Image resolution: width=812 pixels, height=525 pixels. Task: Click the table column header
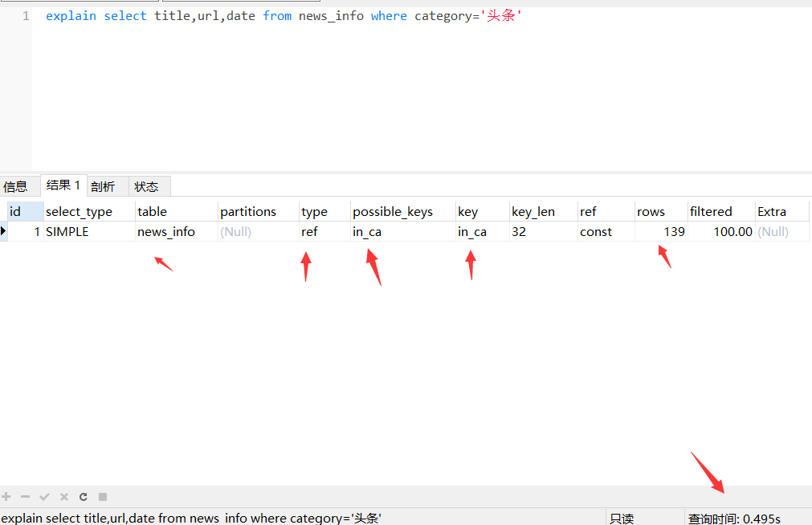point(177,211)
